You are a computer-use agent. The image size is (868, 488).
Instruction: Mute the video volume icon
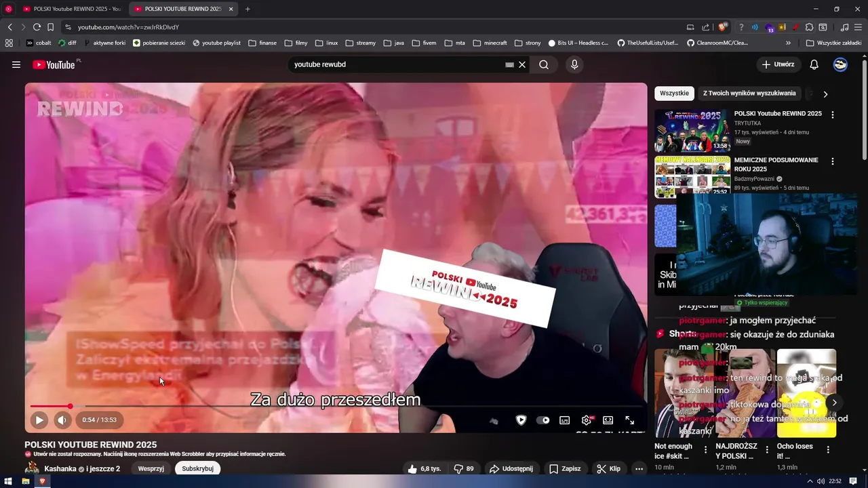click(62, 420)
